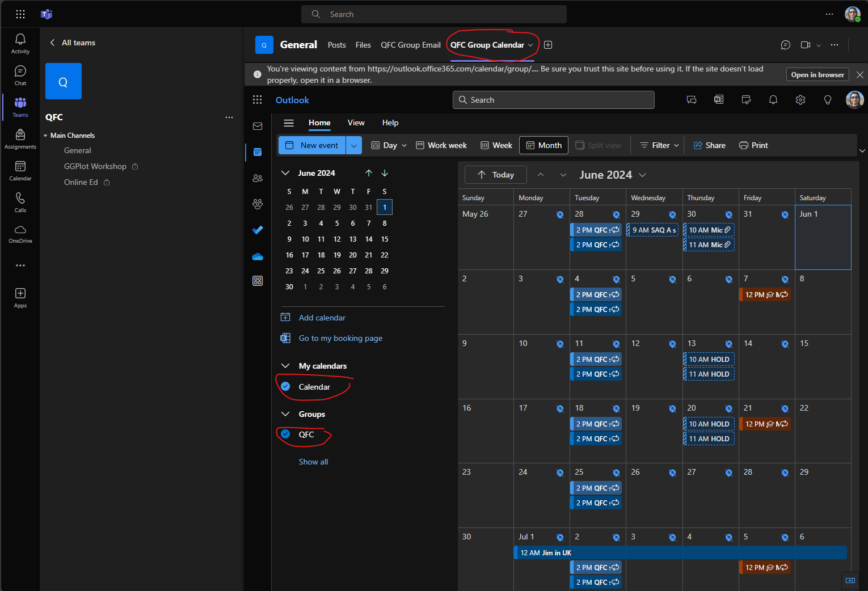Viewport: 868px width, 591px height.
Task: Open OneDrive from the Teams sidebar
Action: [x=20, y=233]
